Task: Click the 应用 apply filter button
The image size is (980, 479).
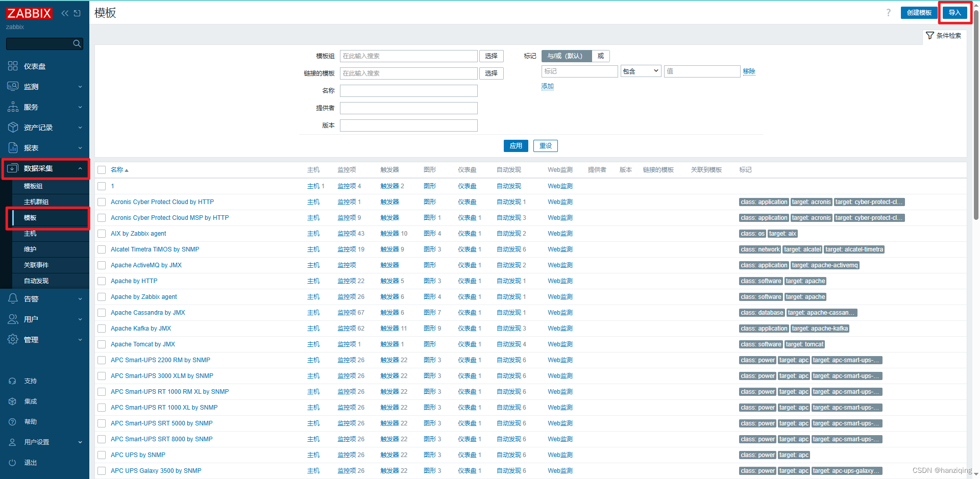Action: click(516, 146)
